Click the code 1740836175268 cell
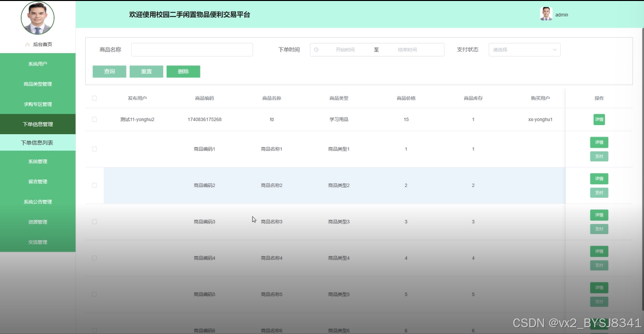The image size is (644, 334). click(204, 119)
